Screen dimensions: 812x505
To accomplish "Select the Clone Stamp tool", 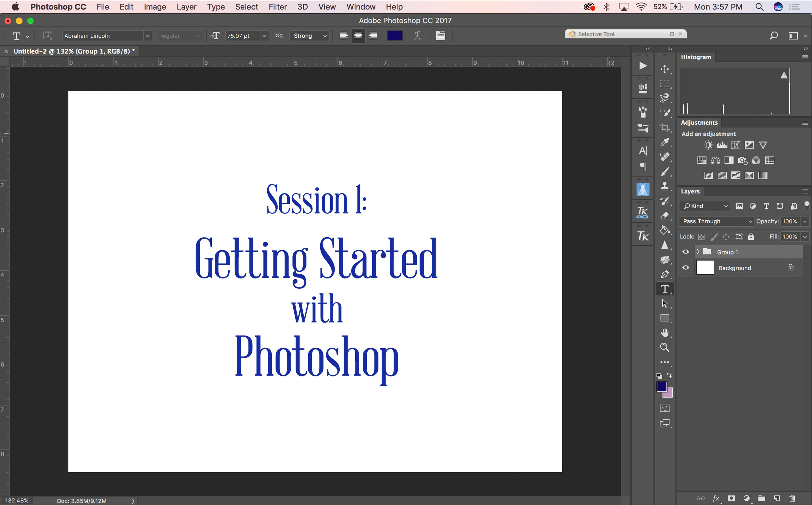I will (665, 186).
